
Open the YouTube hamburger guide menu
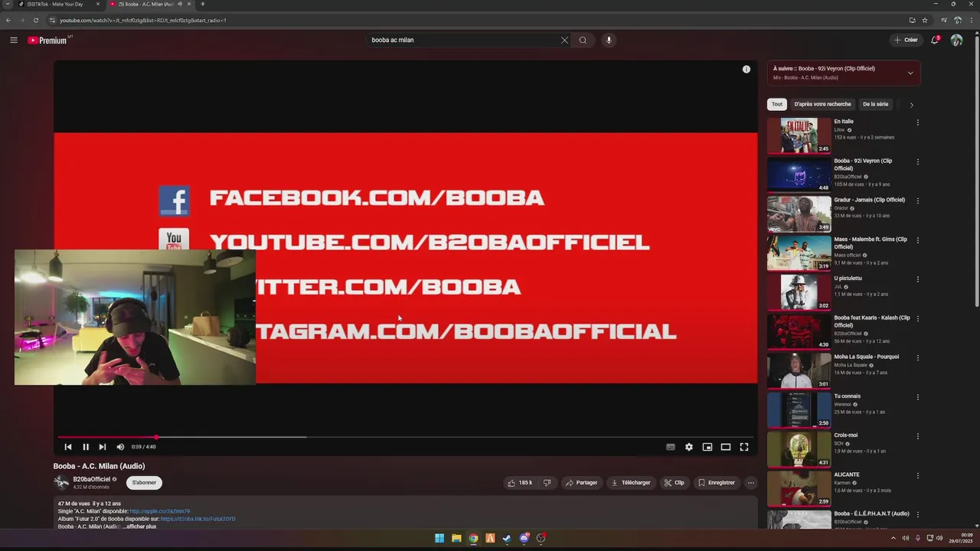[x=14, y=40]
